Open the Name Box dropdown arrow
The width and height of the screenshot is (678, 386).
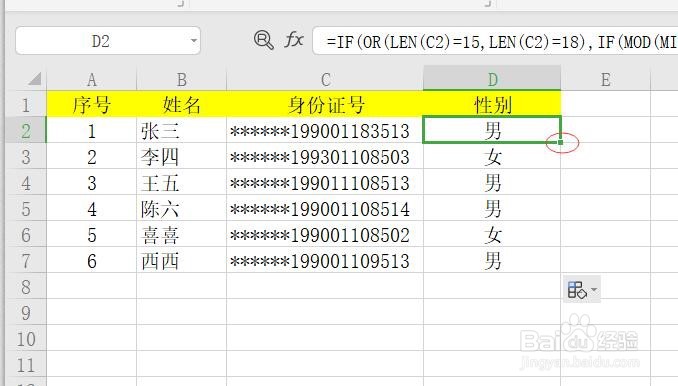click(193, 41)
